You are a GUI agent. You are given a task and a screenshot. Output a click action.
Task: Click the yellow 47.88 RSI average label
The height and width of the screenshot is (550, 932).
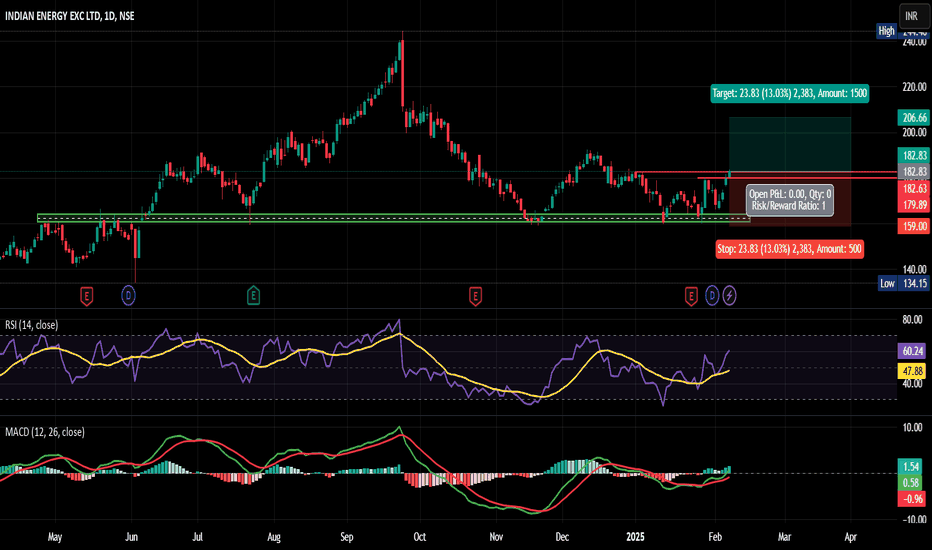tap(912, 371)
